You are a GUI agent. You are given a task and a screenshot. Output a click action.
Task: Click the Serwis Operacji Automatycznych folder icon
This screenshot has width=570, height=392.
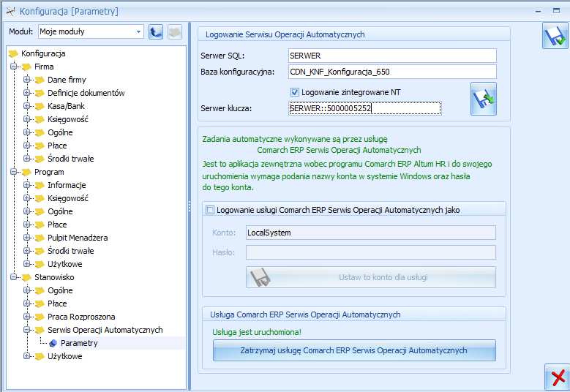tap(40, 331)
